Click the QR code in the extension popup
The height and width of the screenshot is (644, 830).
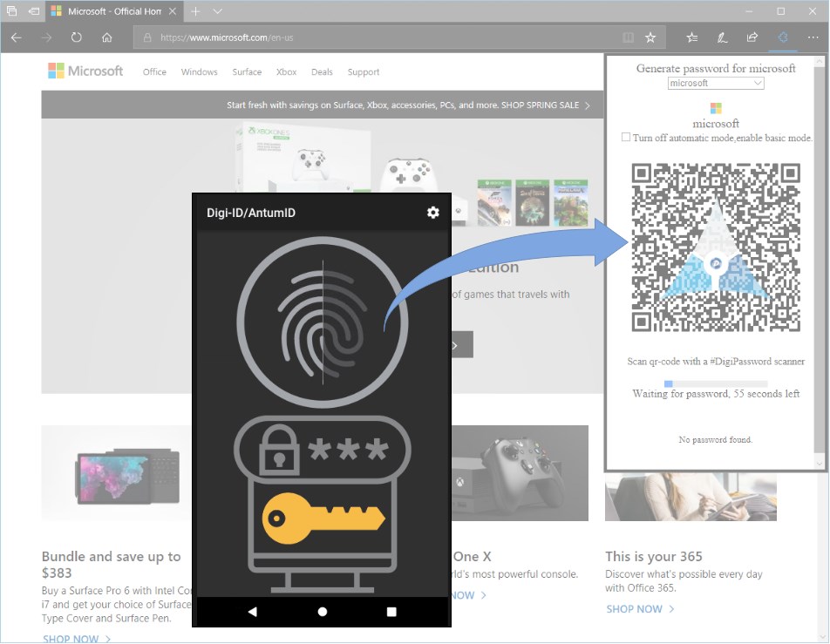pos(716,247)
